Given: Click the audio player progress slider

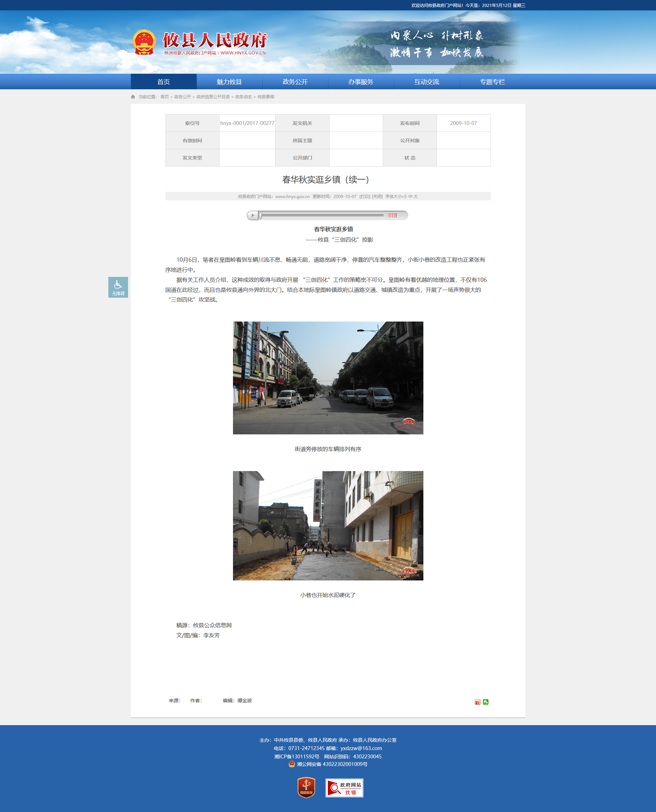Looking at the screenshot, I should (x=321, y=216).
